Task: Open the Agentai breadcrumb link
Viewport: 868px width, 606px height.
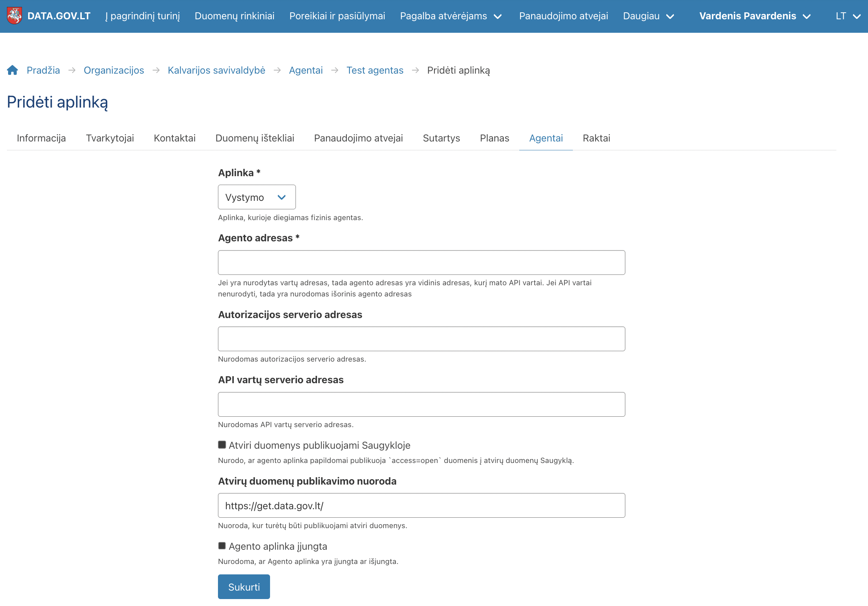Action: (x=306, y=70)
